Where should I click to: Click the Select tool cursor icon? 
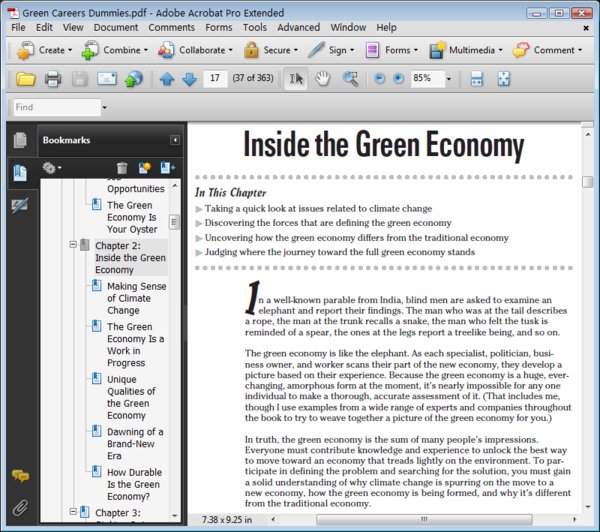[297, 79]
